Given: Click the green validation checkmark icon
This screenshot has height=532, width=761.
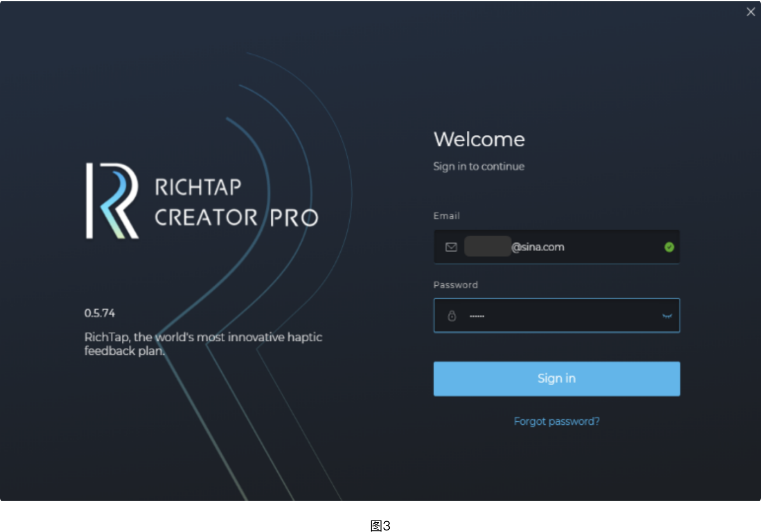Looking at the screenshot, I should tap(669, 247).
